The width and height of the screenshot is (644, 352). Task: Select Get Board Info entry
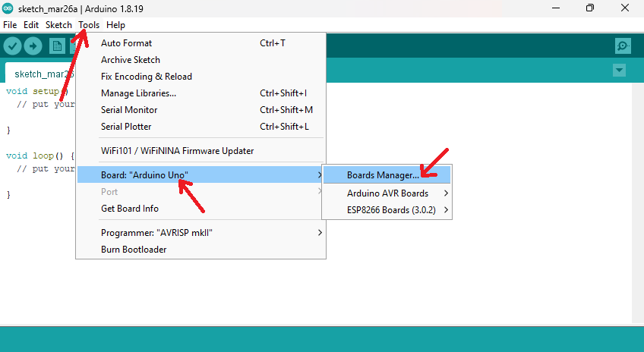pyautogui.click(x=200, y=209)
